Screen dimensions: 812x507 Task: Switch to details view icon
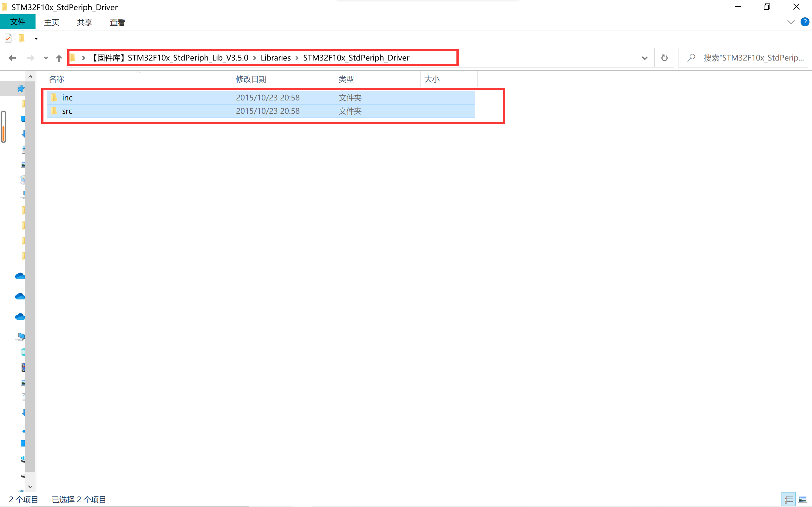[789, 500]
